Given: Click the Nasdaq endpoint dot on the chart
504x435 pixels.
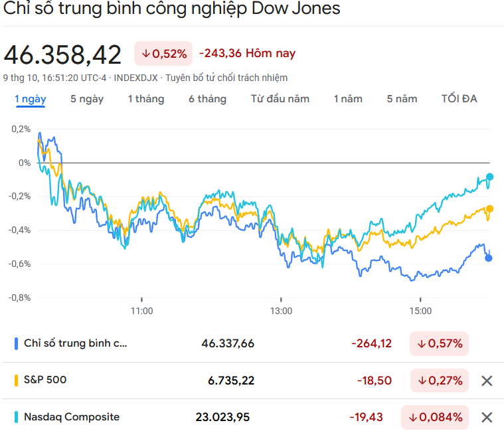Looking at the screenshot, I should coord(489,177).
